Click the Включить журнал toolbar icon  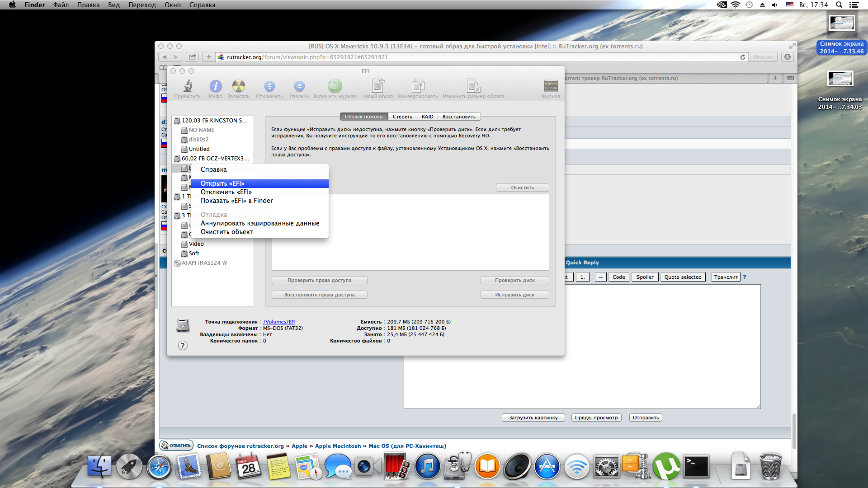(335, 86)
